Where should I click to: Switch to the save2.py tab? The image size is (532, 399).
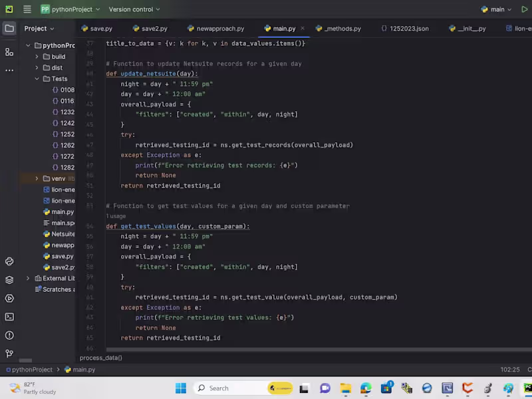point(150,29)
